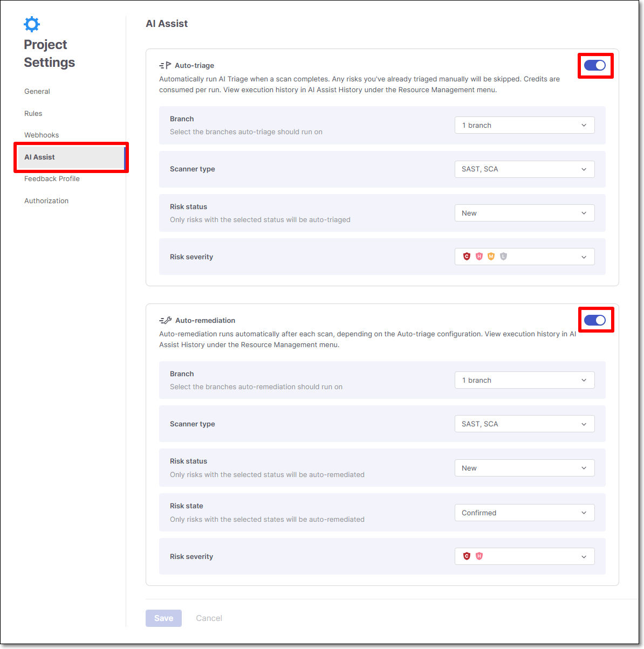This screenshot has width=644, height=649.
Task: Expand the Auto-remediation Risk severity dropdown
Action: [x=525, y=556]
